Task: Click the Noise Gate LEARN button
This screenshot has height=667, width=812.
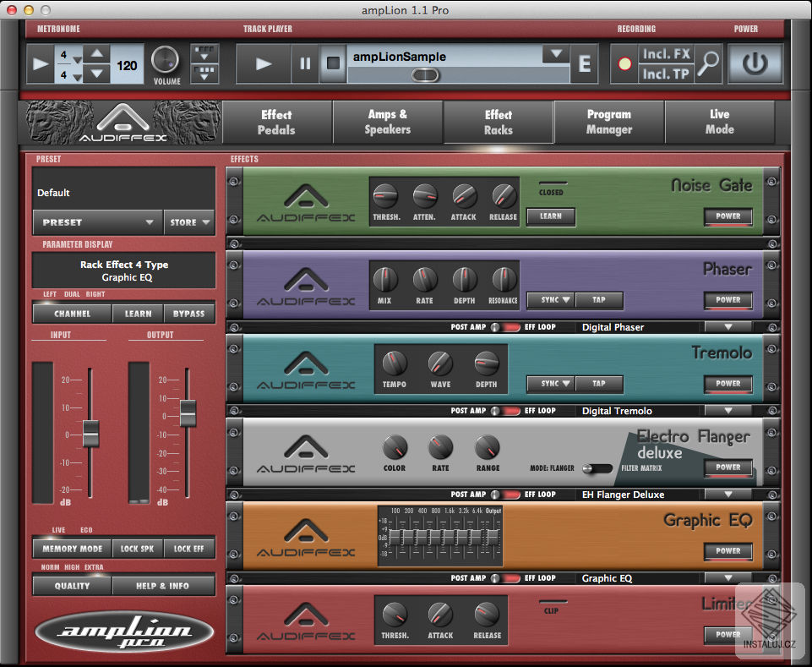Action: coord(551,216)
